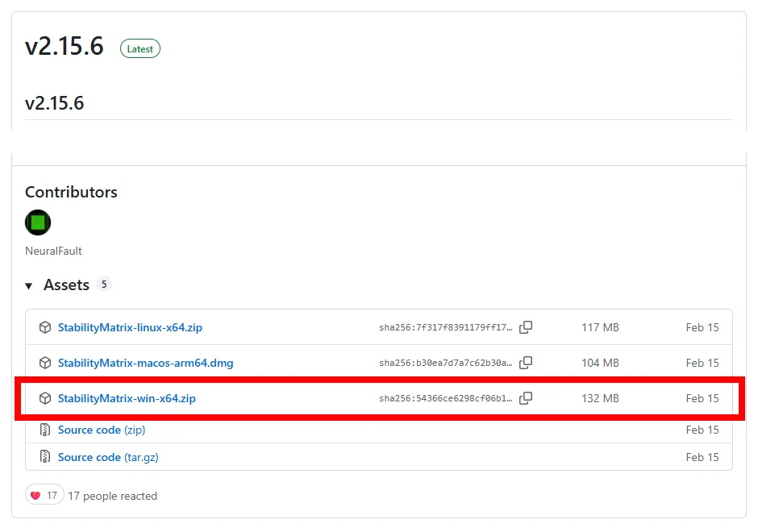
Task: Download Source code (zip)
Action: point(102,430)
